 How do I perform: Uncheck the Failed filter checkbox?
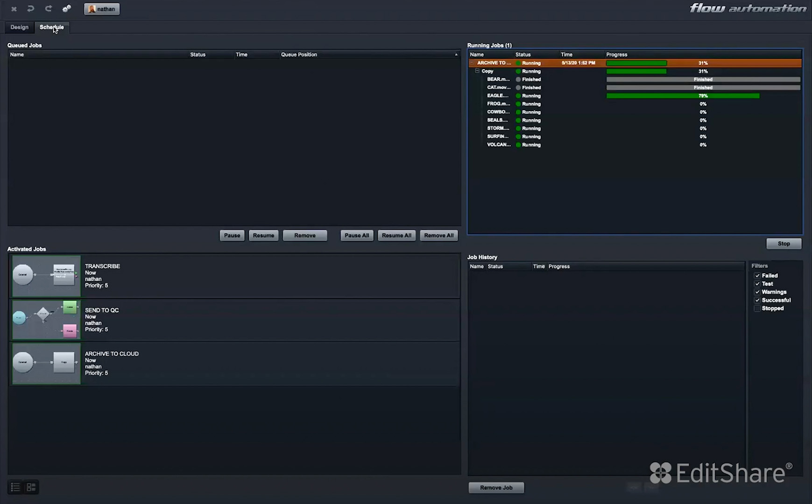757,276
